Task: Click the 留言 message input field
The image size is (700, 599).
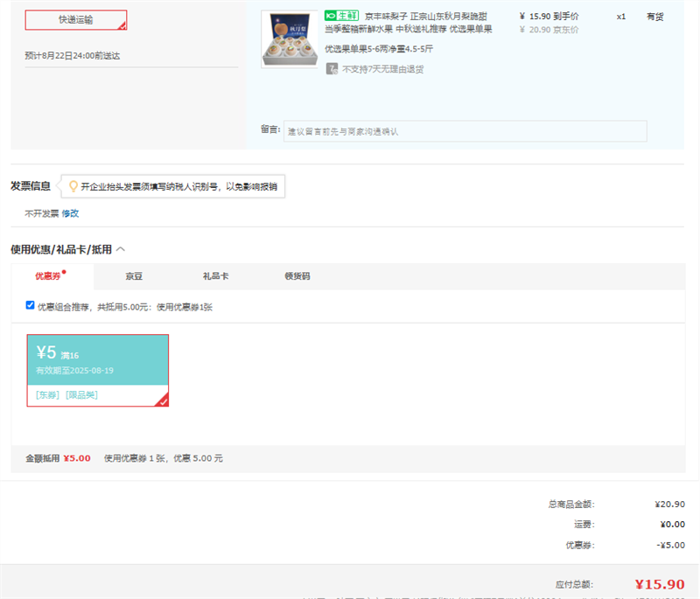Action: tap(465, 131)
